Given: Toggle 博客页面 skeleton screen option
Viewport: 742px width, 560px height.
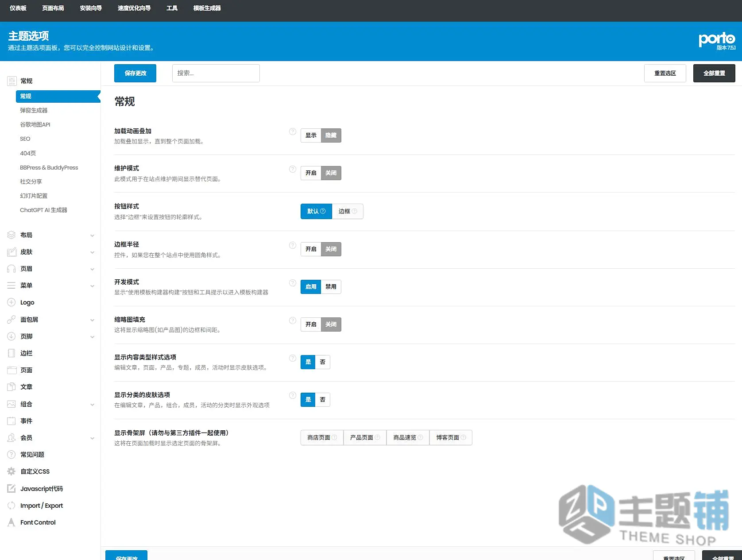Looking at the screenshot, I should [x=451, y=437].
